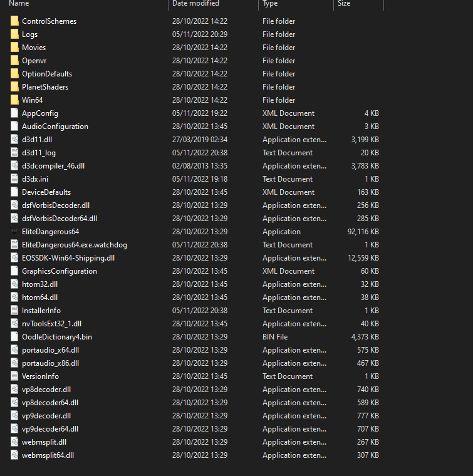
Task: Select the portaudio_x86.dll file name
Action: click(x=50, y=363)
